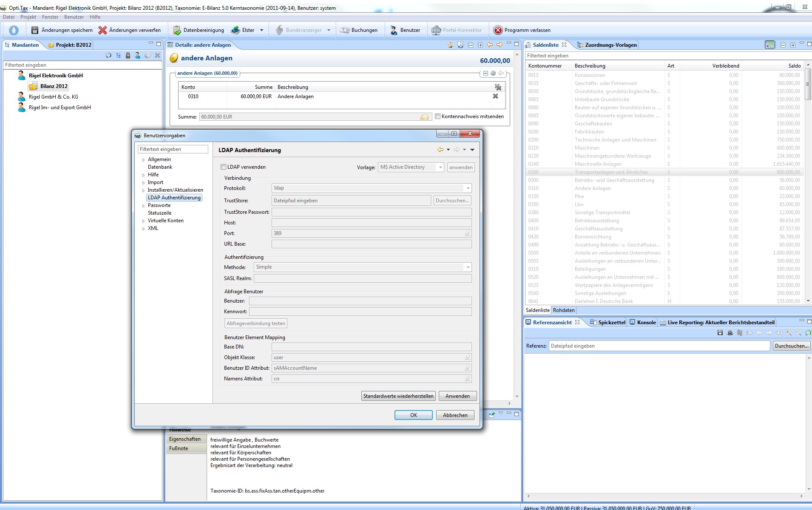Open Datenbereinigung from the toolbar

tap(199, 30)
